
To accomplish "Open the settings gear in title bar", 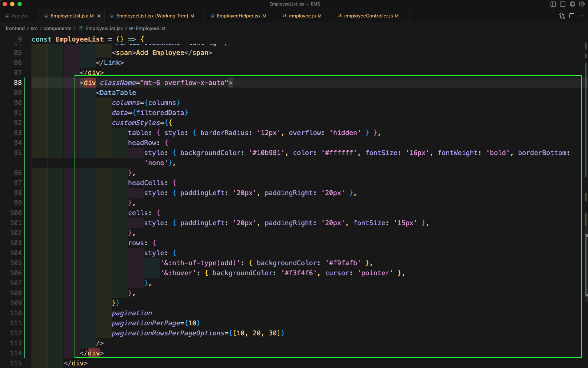I will pyautogui.click(x=582, y=4).
